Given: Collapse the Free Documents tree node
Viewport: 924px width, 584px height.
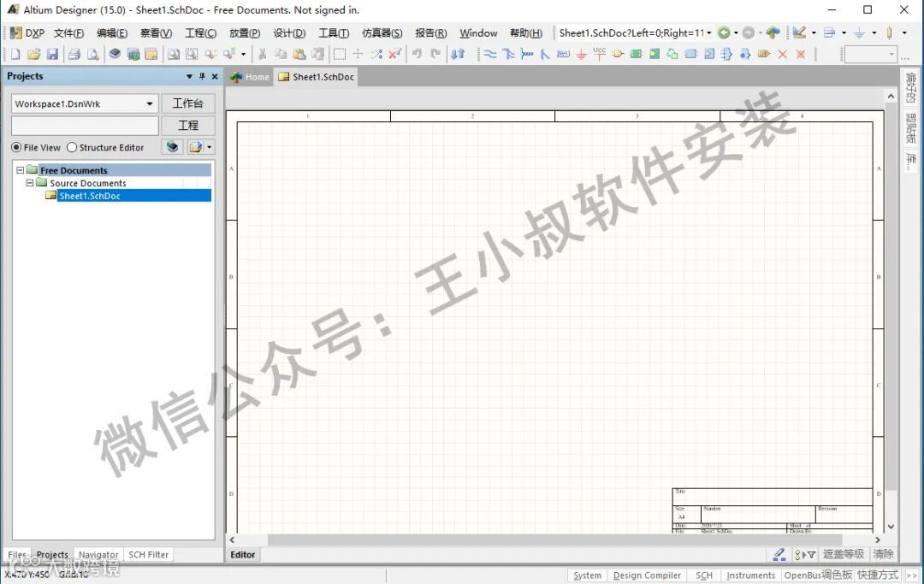Looking at the screenshot, I should tap(20, 170).
